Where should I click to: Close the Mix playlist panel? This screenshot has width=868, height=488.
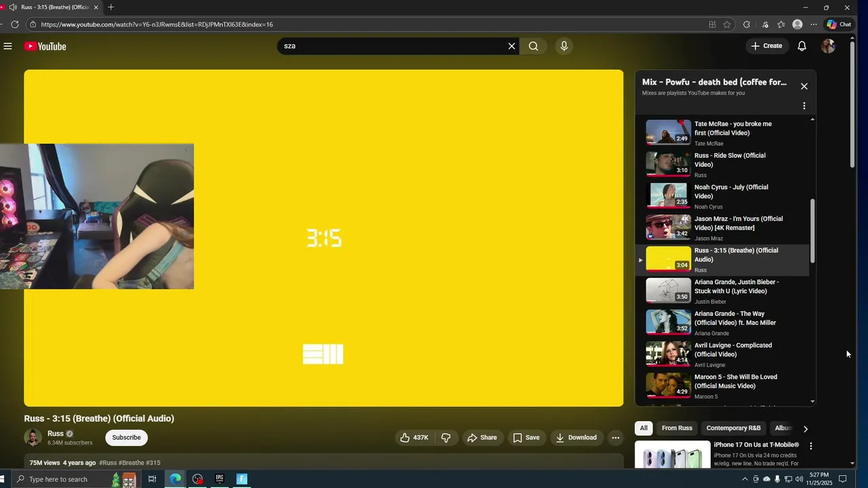804,86
